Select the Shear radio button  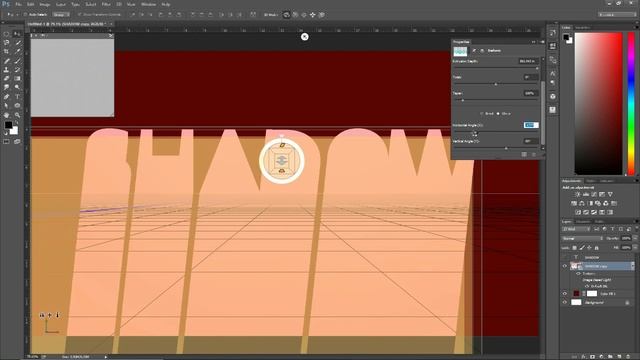[x=498, y=113]
